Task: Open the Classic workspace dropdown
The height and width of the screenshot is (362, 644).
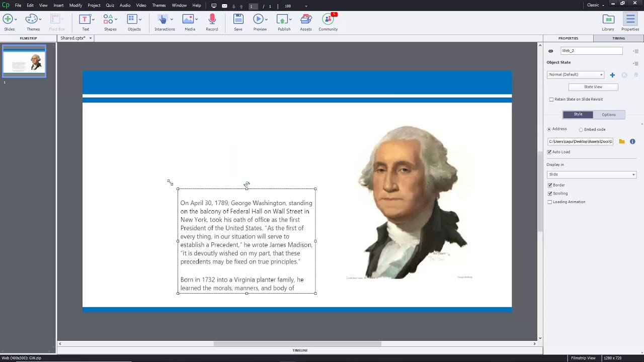Action: click(x=596, y=5)
